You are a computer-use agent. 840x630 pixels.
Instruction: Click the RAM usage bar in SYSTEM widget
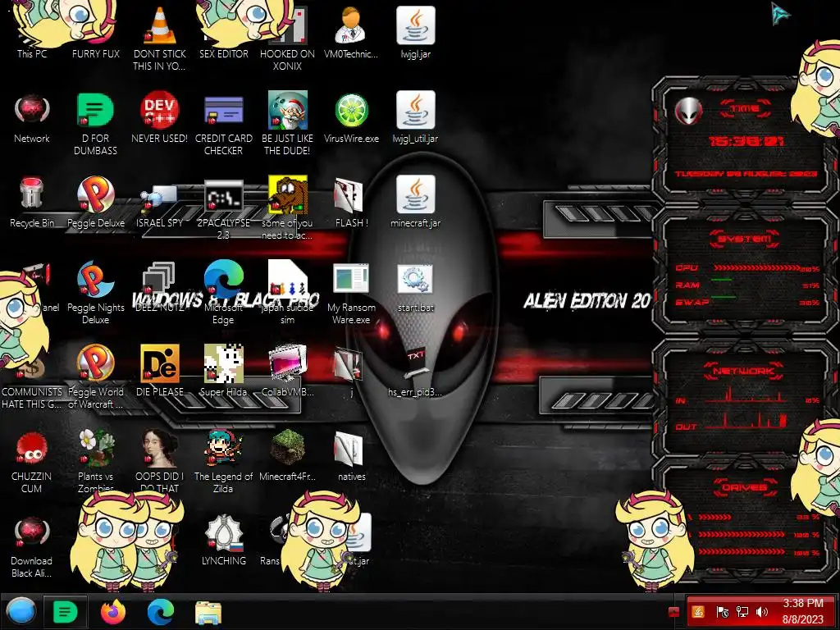722,281
